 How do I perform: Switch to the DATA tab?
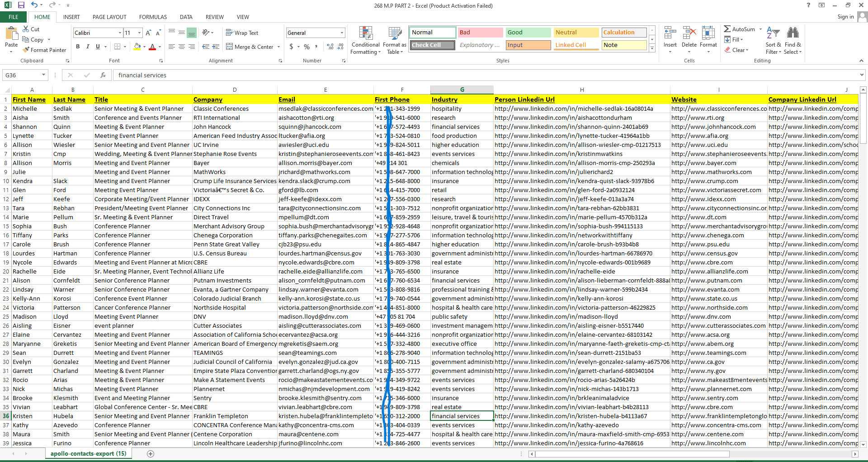click(x=186, y=17)
